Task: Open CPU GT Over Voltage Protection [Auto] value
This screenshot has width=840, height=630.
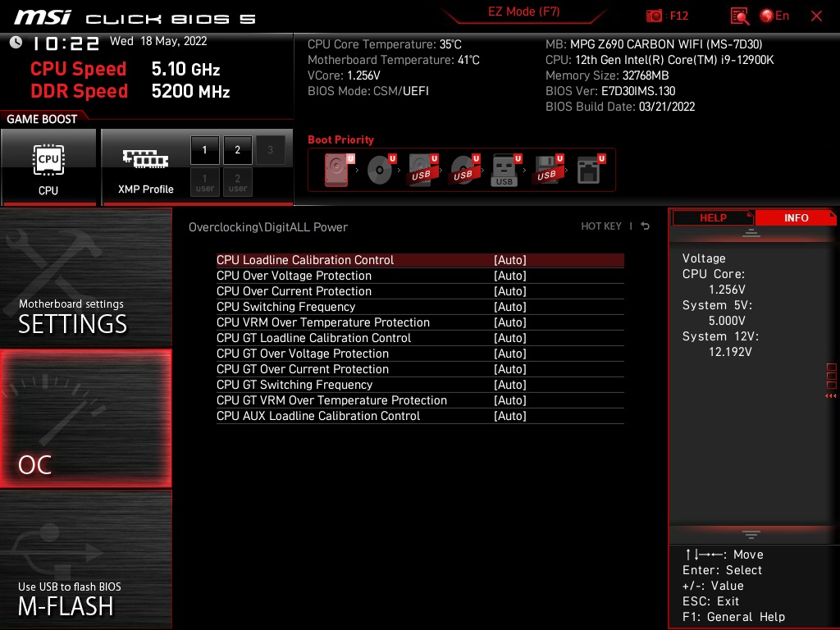Action: click(x=510, y=353)
